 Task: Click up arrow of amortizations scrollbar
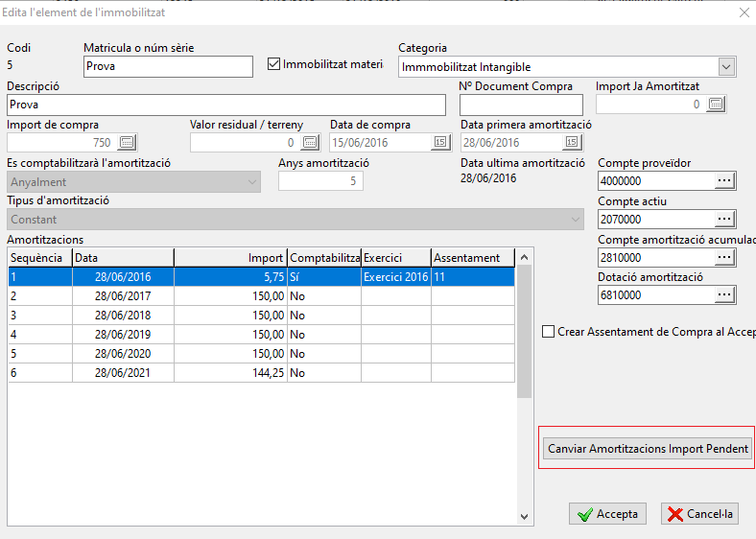(x=525, y=257)
